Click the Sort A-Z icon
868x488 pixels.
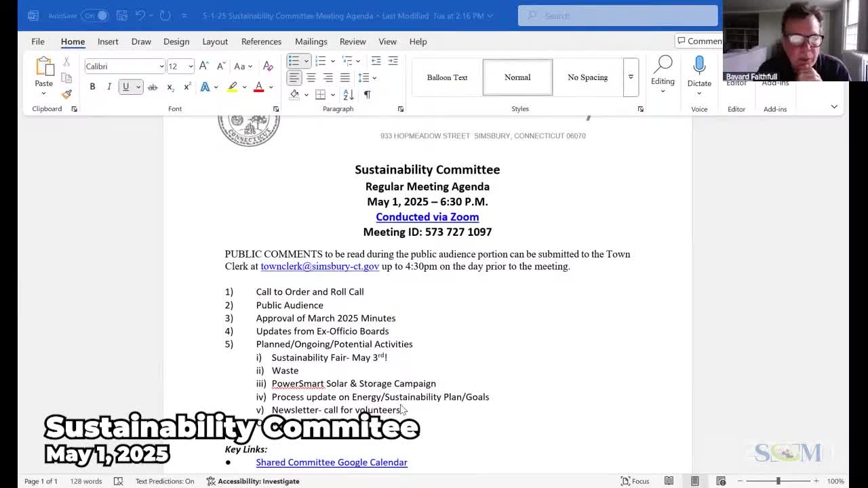point(348,95)
